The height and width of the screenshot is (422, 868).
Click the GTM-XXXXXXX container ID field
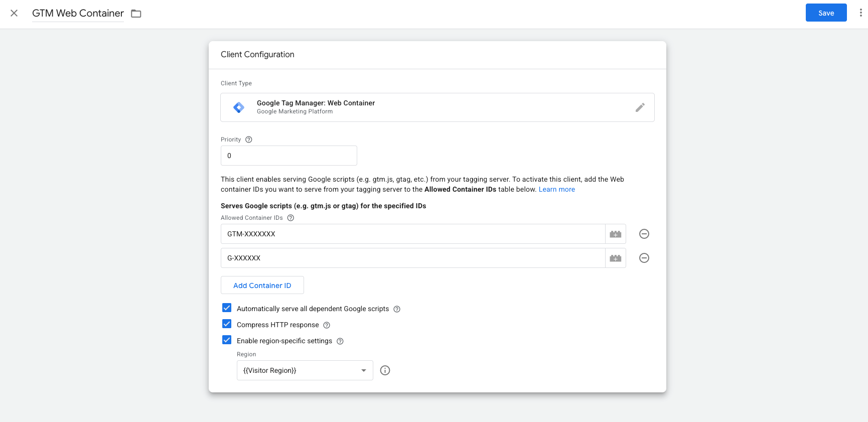coord(413,234)
